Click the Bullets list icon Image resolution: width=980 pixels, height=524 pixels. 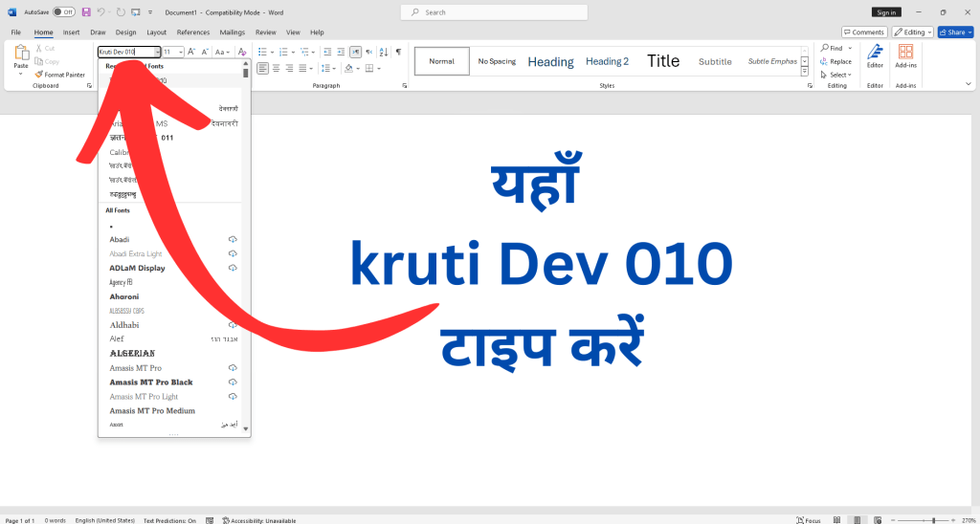point(264,52)
